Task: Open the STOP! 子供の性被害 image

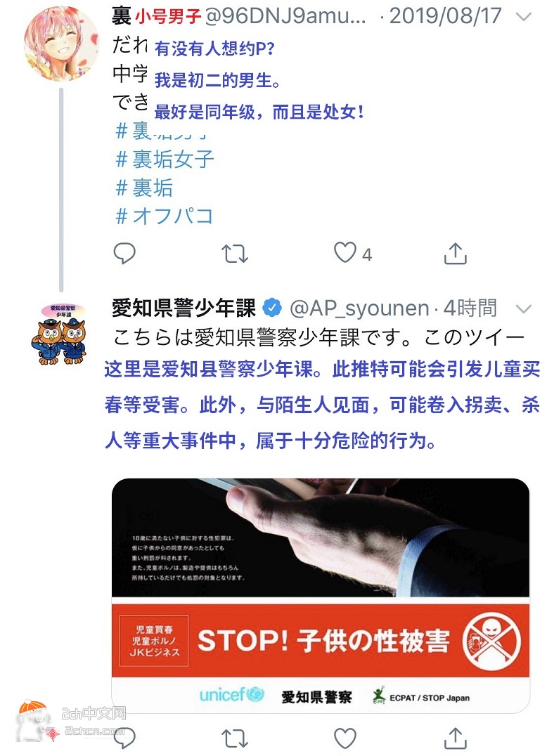Action: (321, 595)
